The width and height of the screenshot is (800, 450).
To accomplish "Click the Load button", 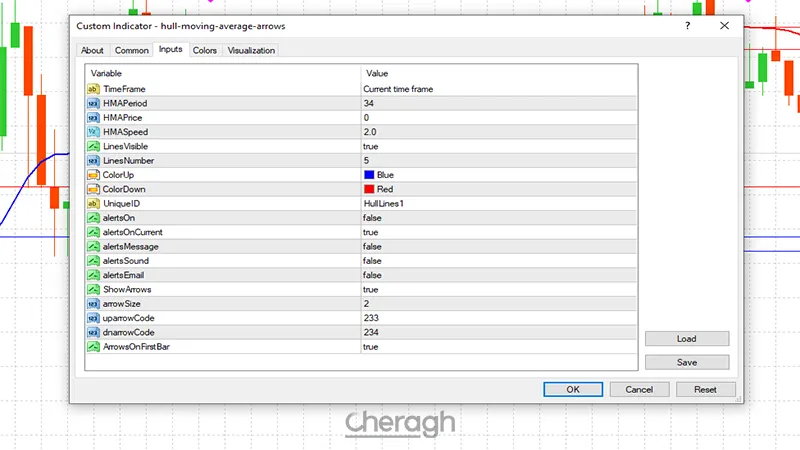I will point(687,339).
